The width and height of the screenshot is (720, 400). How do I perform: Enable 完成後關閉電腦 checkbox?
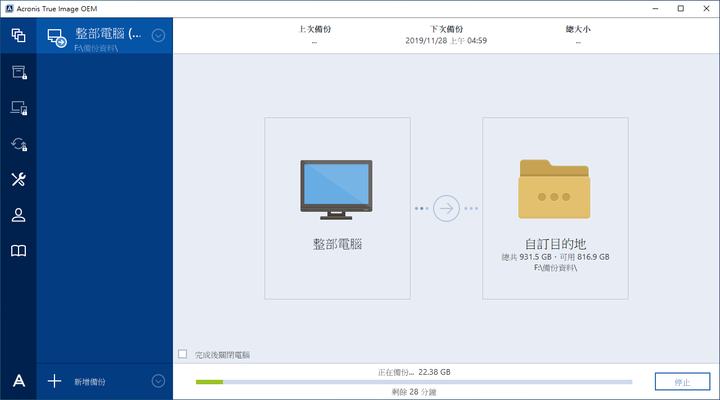183,354
